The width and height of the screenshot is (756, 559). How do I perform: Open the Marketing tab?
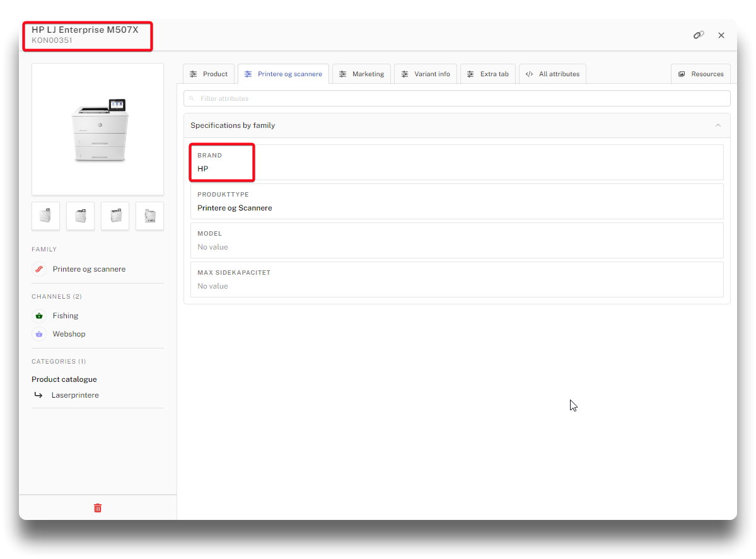[362, 74]
